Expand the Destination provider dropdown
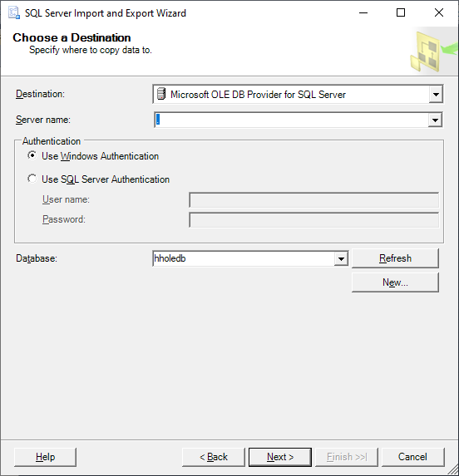Image resolution: width=459 pixels, height=476 pixels. 436,95
